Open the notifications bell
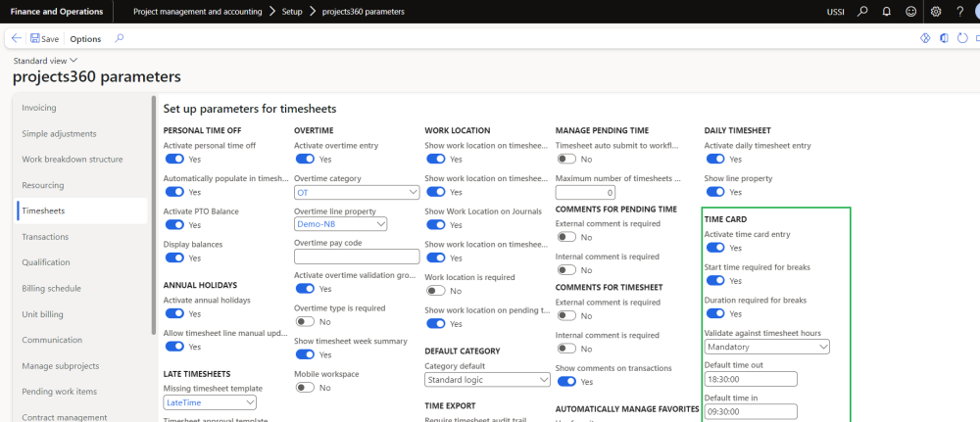 tap(886, 12)
